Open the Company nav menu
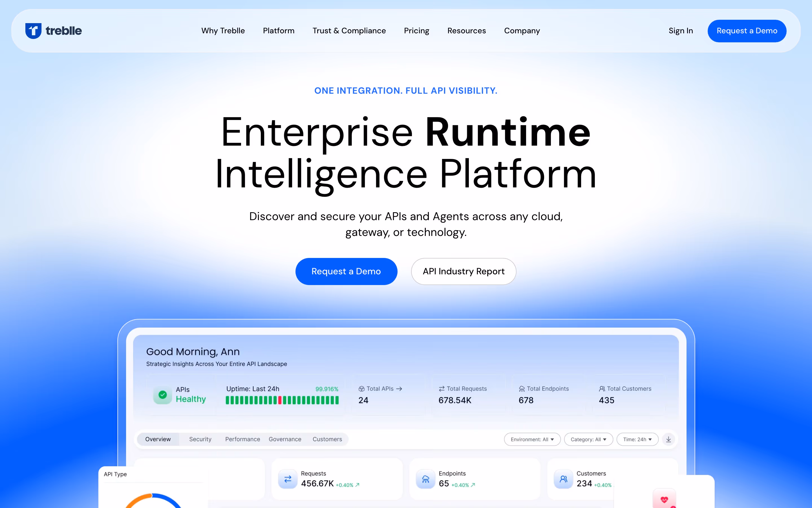The width and height of the screenshot is (812, 508). [522, 30]
